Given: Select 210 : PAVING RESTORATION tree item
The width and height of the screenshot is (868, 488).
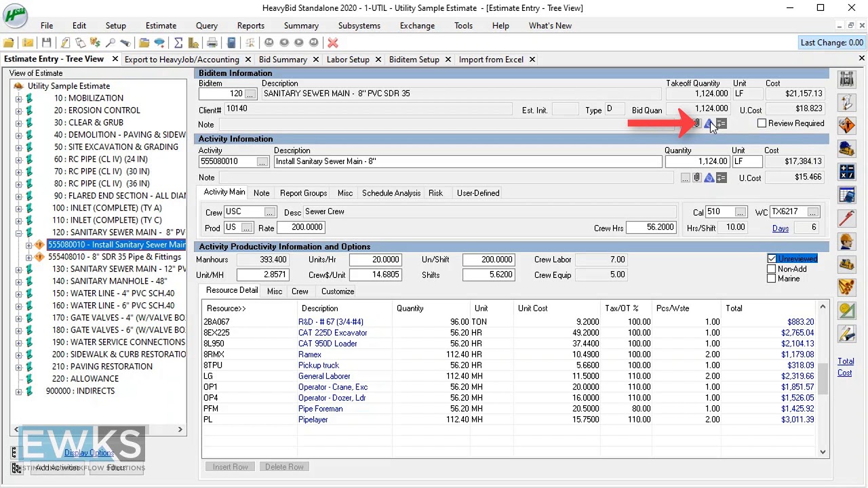Looking at the screenshot, I should click(x=102, y=367).
